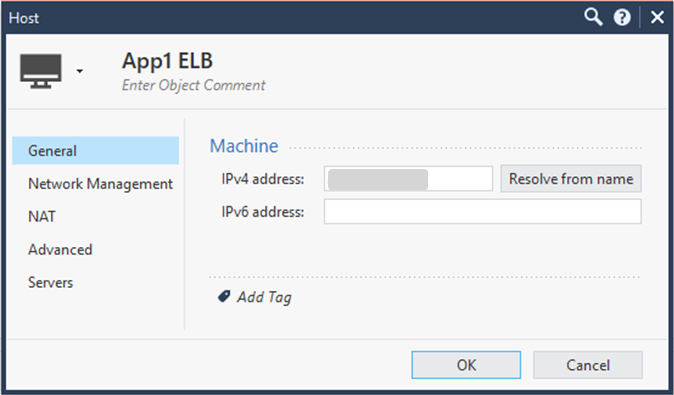Click the host monitor icon
674x395 pixels.
(41, 71)
